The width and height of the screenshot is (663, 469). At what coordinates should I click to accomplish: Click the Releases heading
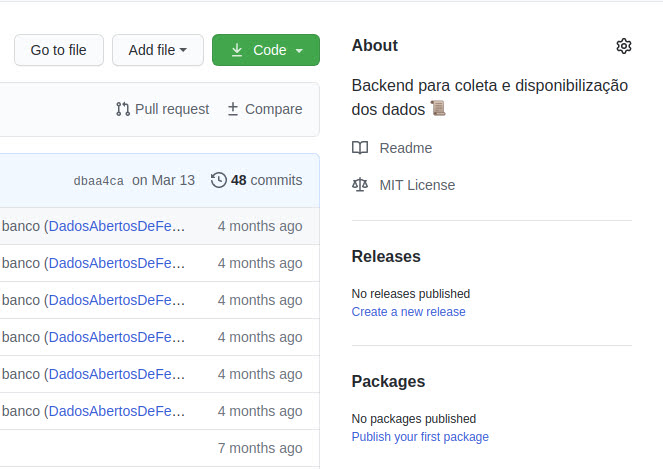tap(386, 257)
